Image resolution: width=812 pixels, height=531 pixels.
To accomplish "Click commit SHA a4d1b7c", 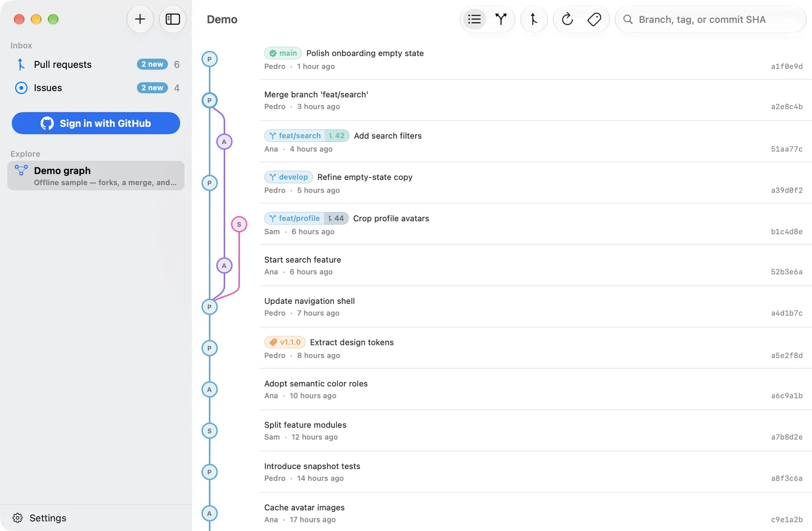I will 787,313.
